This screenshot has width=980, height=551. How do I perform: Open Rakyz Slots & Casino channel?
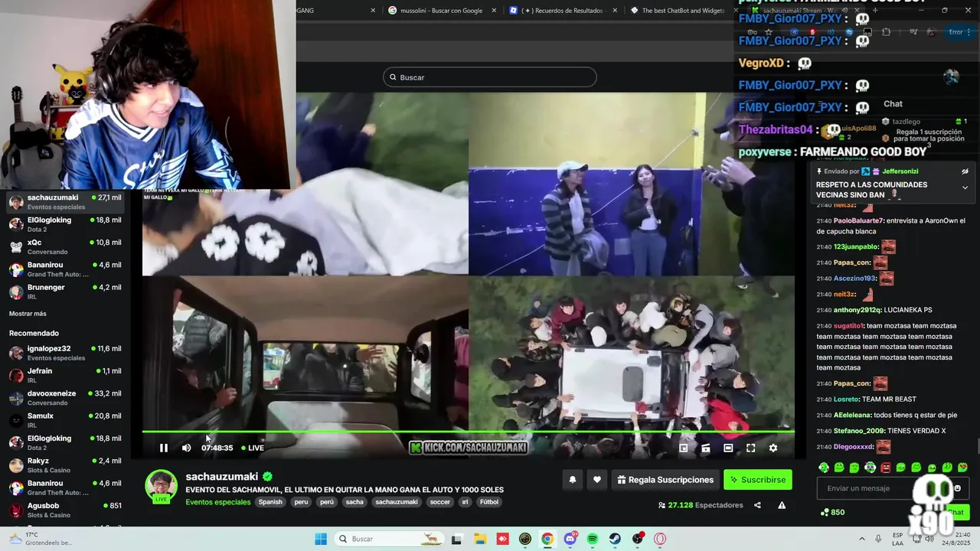tap(65, 465)
